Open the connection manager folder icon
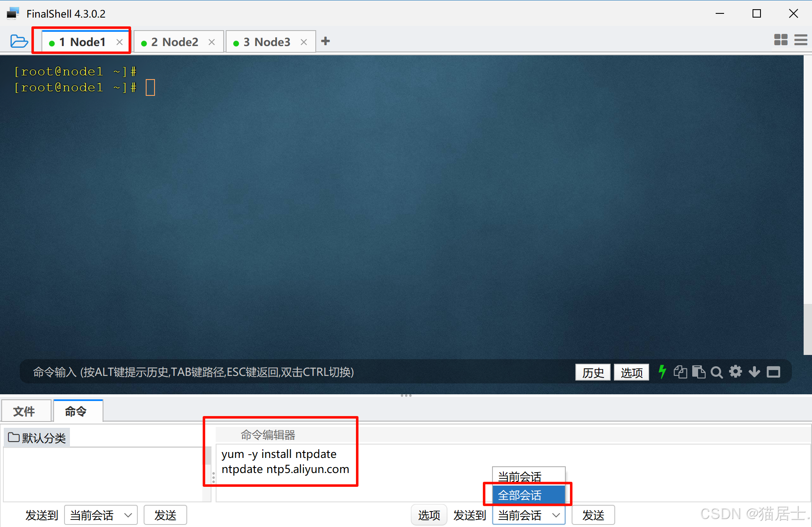This screenshot has height=527, width=812. coord(19,41)
